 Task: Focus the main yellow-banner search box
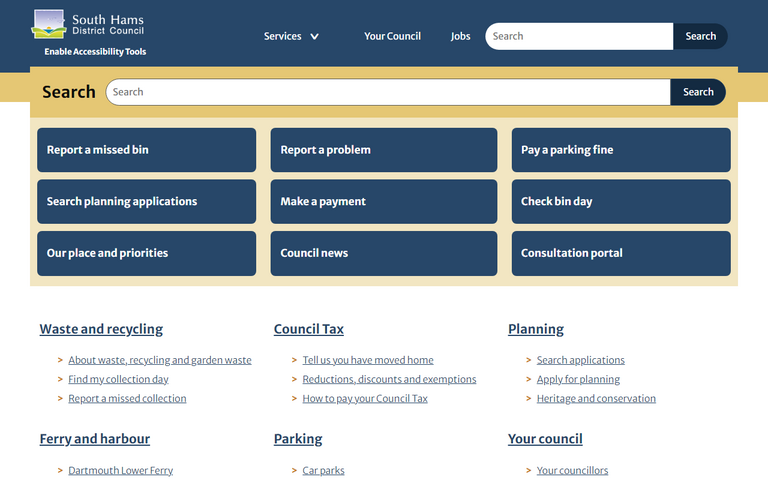(387, 92)
